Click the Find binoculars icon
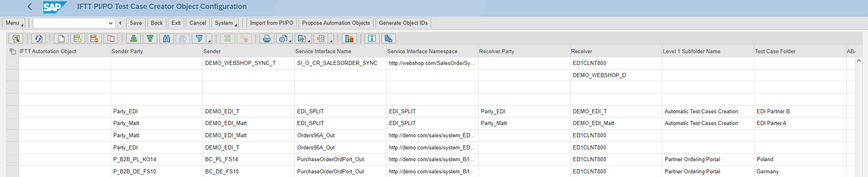The image size is (868, 177). point(166,39)
